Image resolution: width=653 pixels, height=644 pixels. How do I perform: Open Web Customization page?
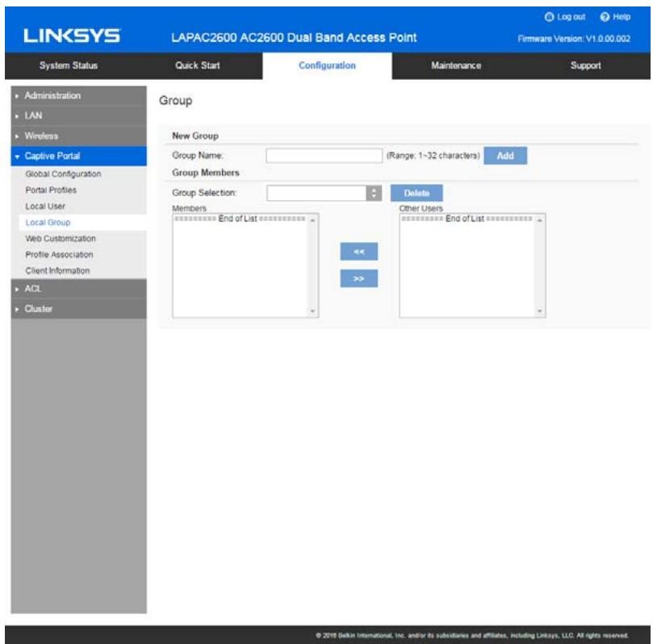click(x=61, y=239)
